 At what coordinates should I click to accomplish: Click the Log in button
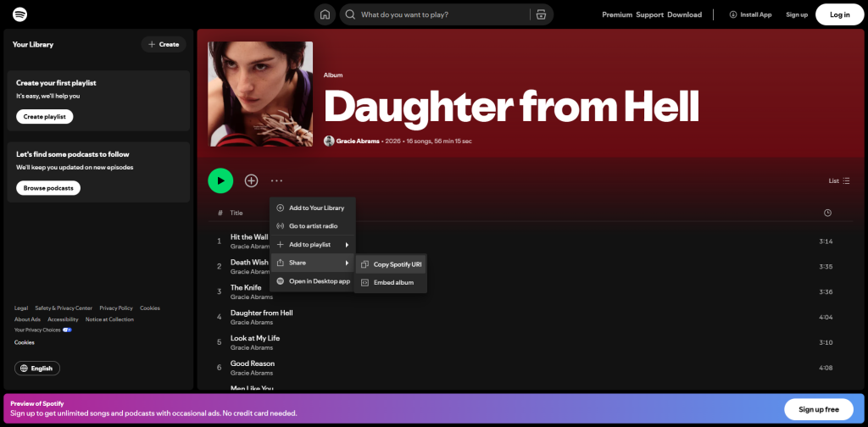839,14
